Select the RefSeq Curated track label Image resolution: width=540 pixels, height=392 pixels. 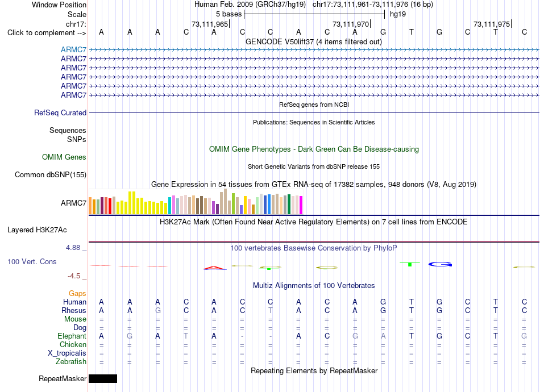click(60, 113)
